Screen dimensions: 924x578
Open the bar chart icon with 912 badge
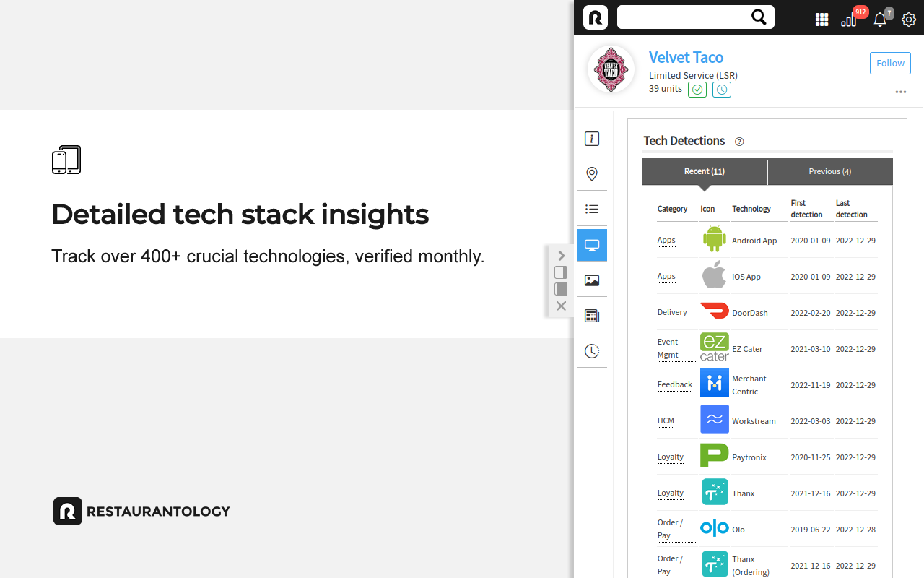tap(849, 20)
